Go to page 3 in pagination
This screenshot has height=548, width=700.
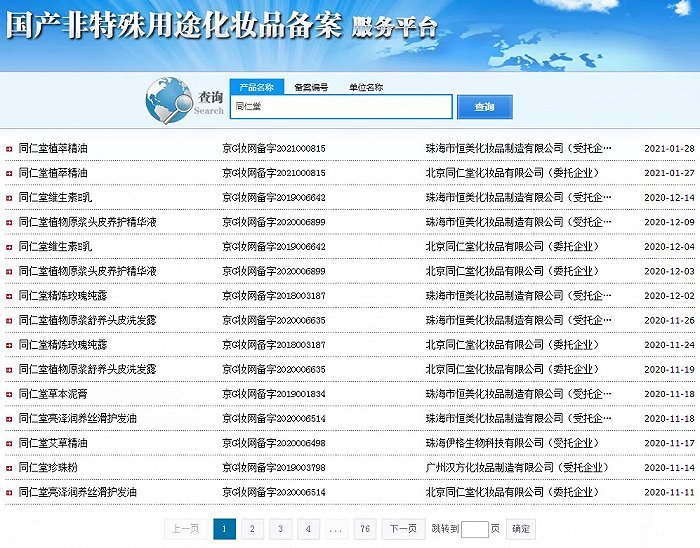[x=280, y=529]
